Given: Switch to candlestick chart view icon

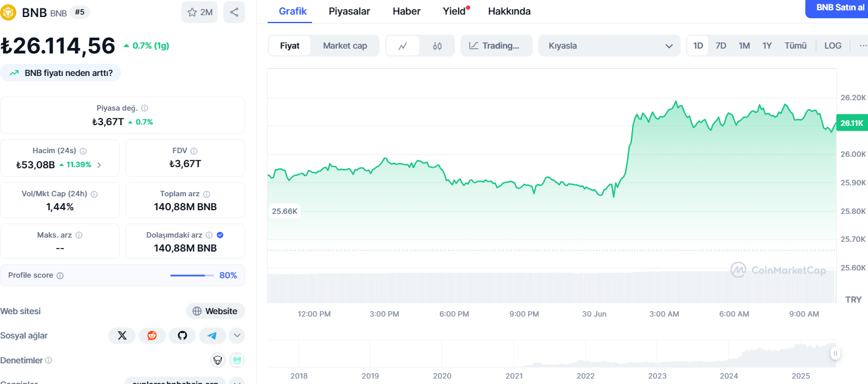Looking at the screenshot, I should tap(437, 46).
